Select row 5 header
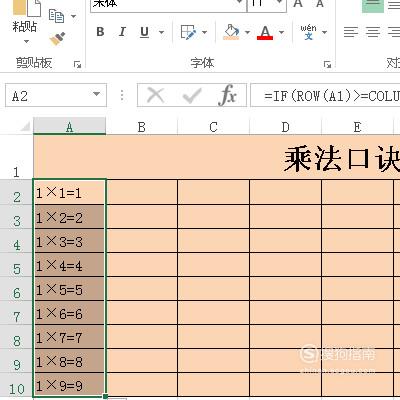The height and width of the screenshot is (400, 400). point(16,265)
